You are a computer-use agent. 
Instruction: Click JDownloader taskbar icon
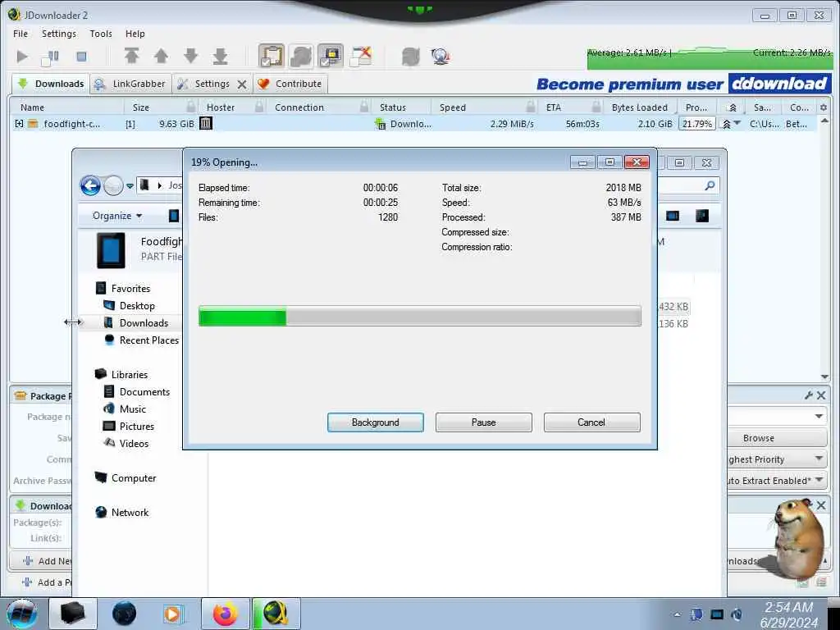coord(276,614)
